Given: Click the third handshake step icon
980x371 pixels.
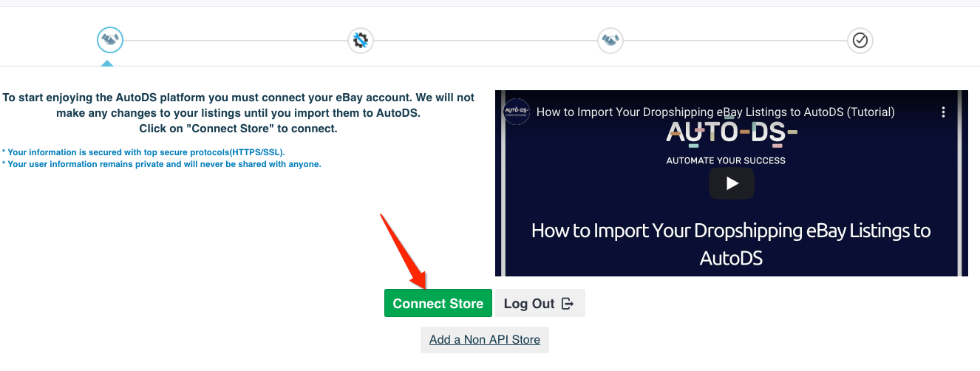Looking at the screenshot, I should [610, 40].
